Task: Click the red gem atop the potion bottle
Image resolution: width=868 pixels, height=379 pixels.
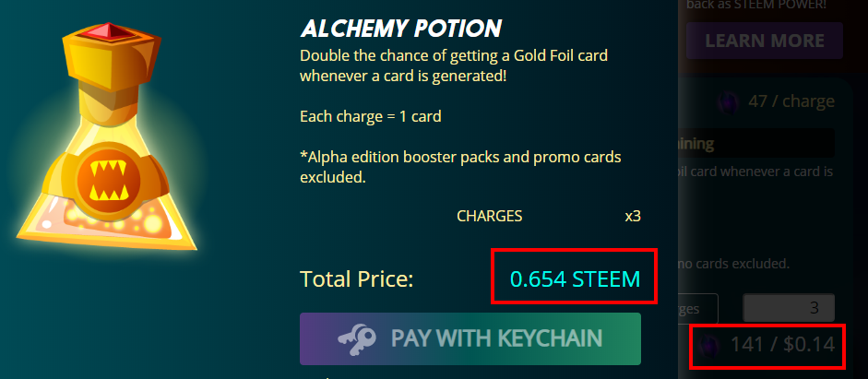Action: (113, 32)
